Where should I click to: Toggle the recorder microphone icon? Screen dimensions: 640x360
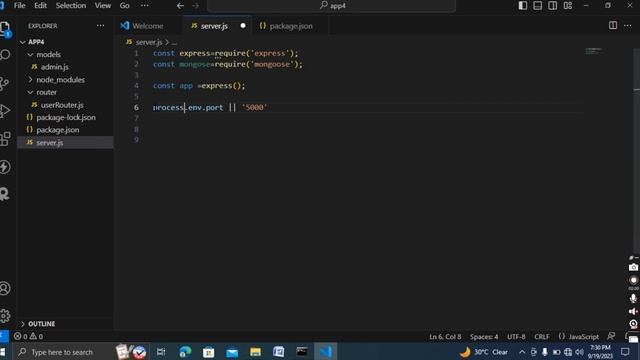tap(633, 298)
